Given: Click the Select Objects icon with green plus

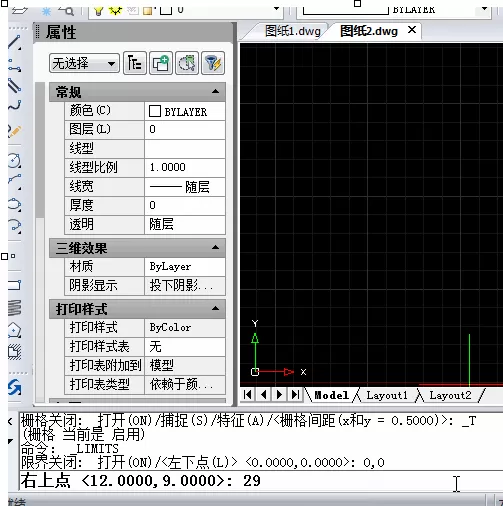Looking at the screenshot, I should pyautogui.click(x=161, y=63).
